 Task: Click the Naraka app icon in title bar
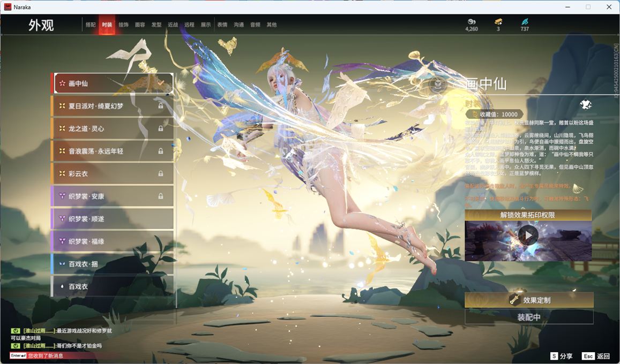(x=8, y=7)
